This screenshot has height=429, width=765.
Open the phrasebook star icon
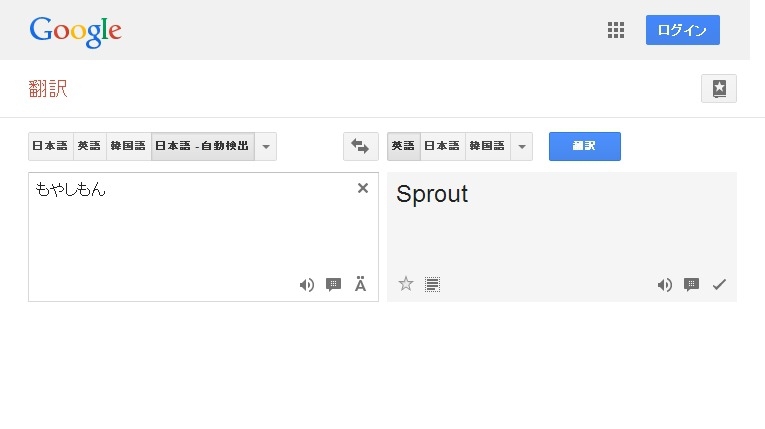click(x=719, y=88)
